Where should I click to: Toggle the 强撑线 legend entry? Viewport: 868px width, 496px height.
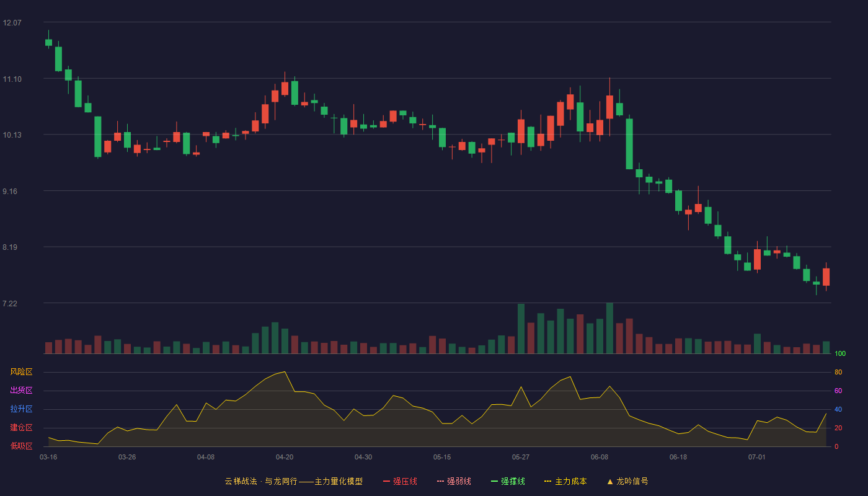(x=508, y=481)
